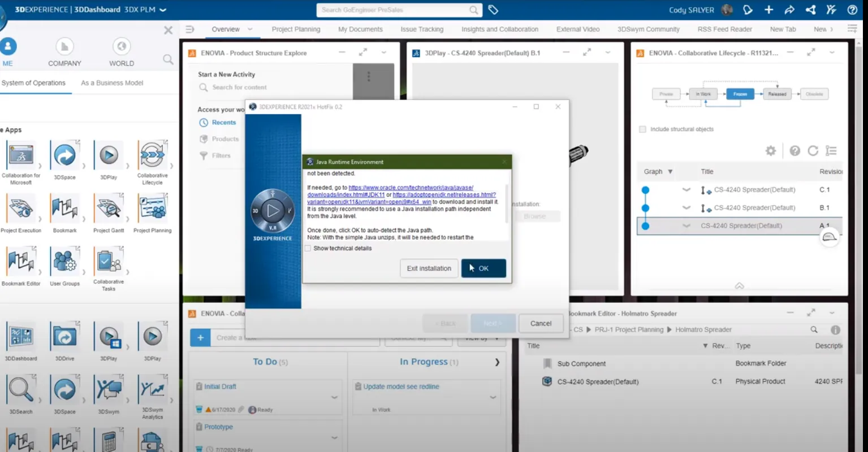Launch the 3DSearch app
The width and height of the screenshot is (868, 452).
pos(21,390)
